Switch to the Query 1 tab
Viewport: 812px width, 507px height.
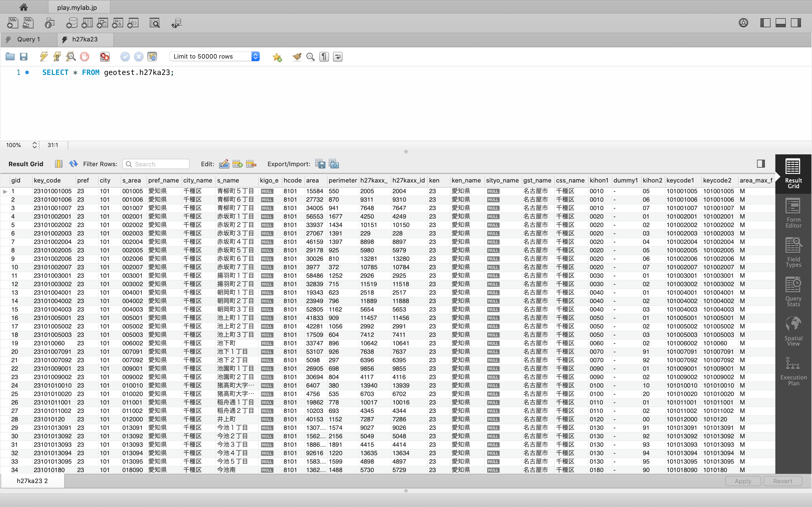28,39
